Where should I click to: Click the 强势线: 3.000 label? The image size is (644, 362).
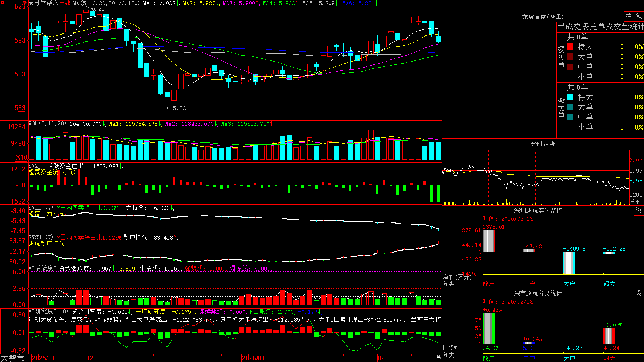(205, 268)
